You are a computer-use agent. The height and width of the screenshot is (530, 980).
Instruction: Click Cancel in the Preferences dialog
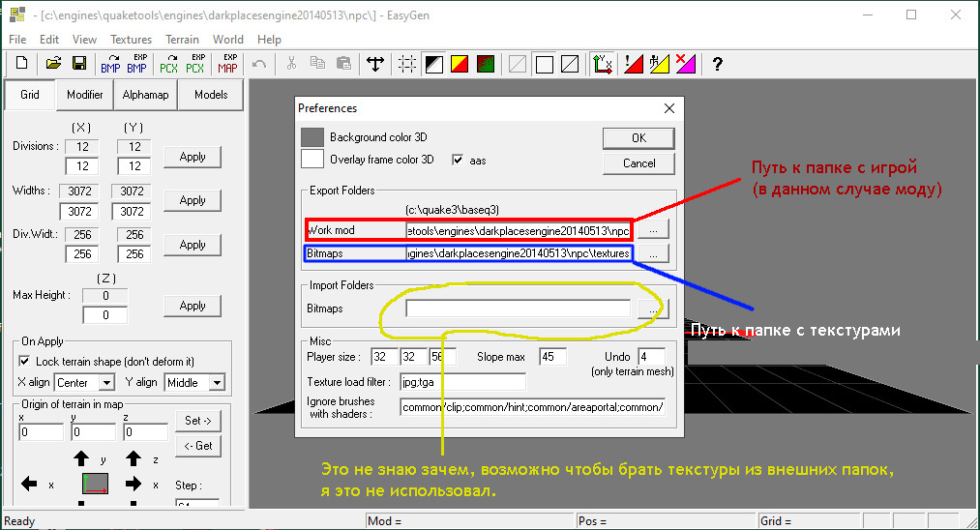click(x=638, y=163)
